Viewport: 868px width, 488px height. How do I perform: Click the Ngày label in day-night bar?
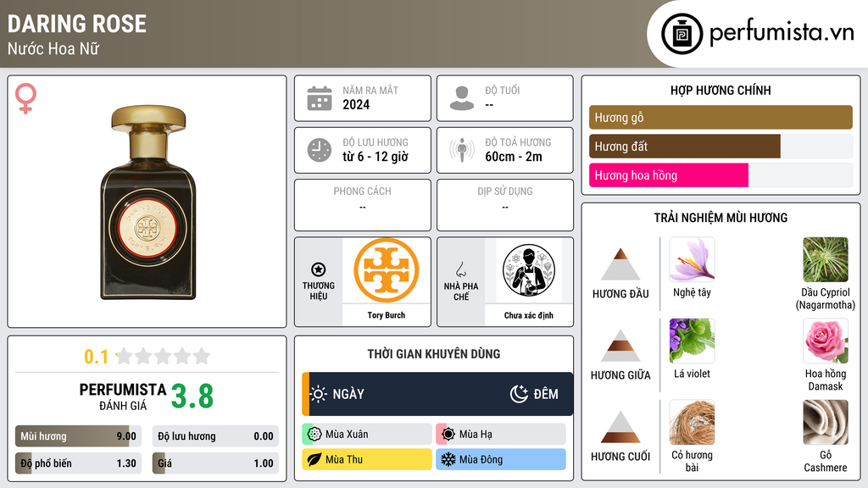tap(348, 394)
